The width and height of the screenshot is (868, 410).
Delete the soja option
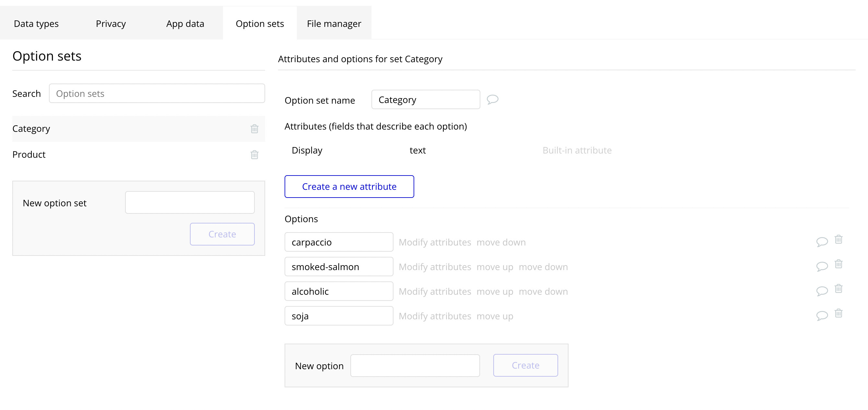(x=839, y=313)
